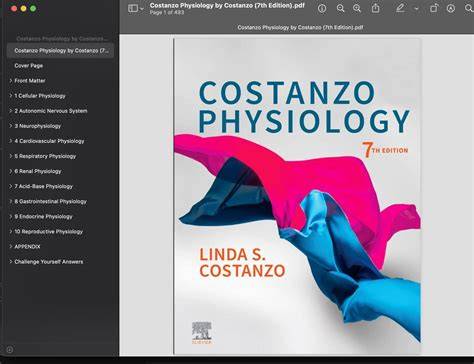The height and width of the screenshot is (364, 474).
Task: Expand 2 Autonomic Nervous System chapter
Action: coord(11,111)
